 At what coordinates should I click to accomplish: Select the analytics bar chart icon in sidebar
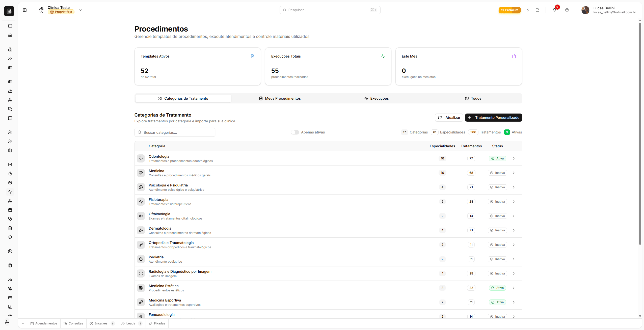pyautogui.click(x=10, y=307)
